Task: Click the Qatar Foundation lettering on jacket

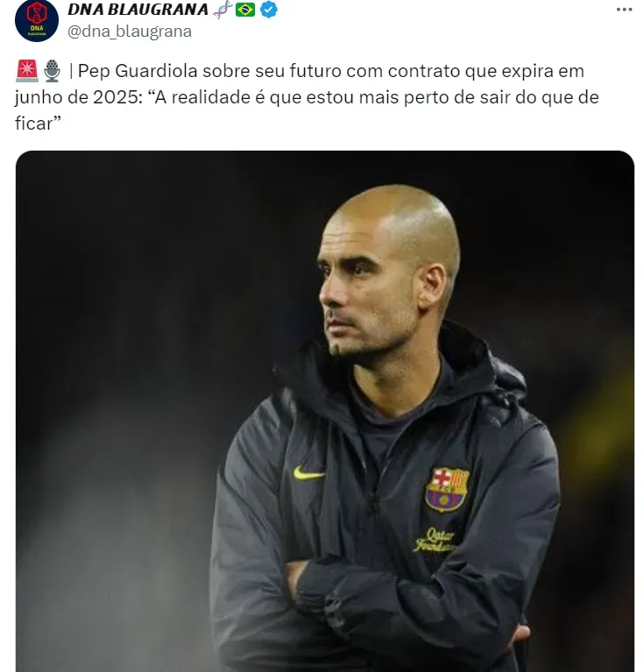Action: (x=435, y=541)
